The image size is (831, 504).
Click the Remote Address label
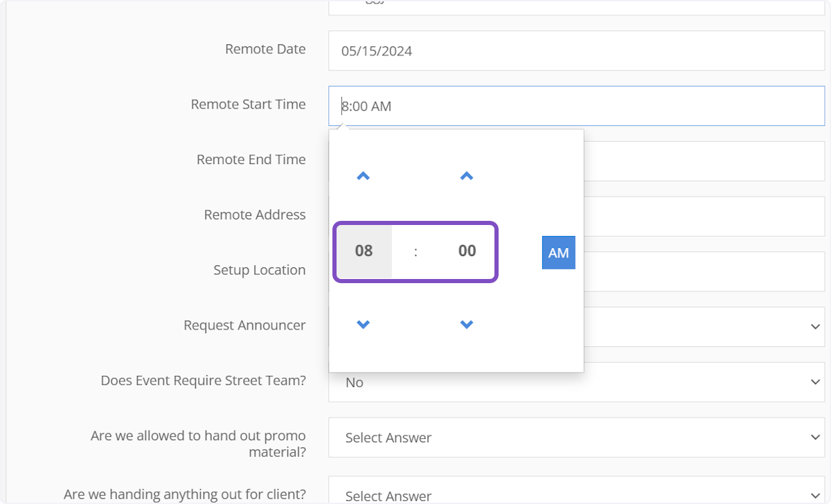point(254,215)
